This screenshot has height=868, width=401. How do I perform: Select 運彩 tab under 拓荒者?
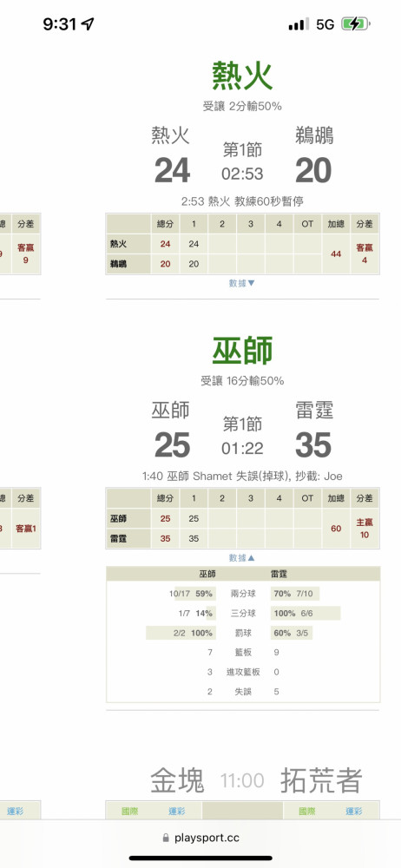click(x=354, y=811)
